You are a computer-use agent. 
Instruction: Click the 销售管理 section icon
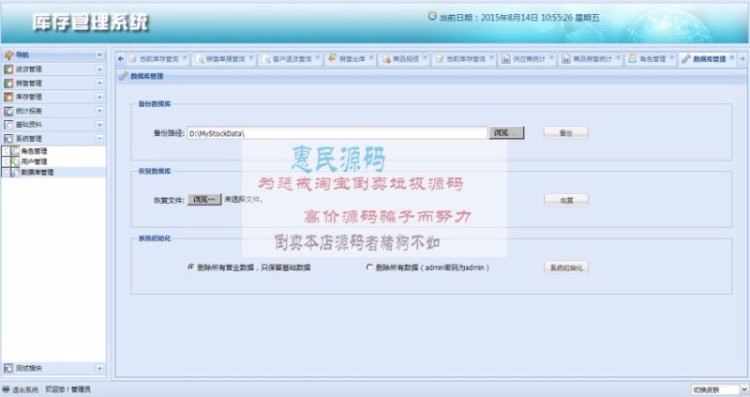coord(8,83)
